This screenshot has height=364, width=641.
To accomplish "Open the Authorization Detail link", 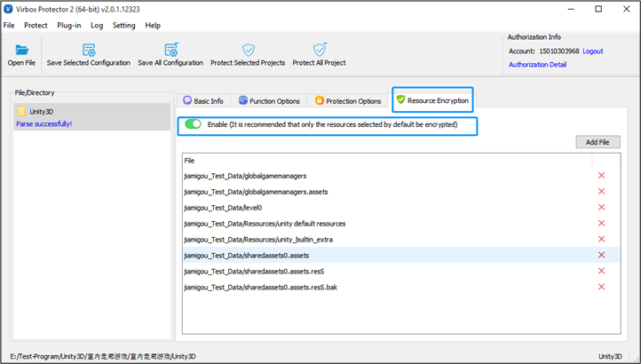I will pos(538,65).
